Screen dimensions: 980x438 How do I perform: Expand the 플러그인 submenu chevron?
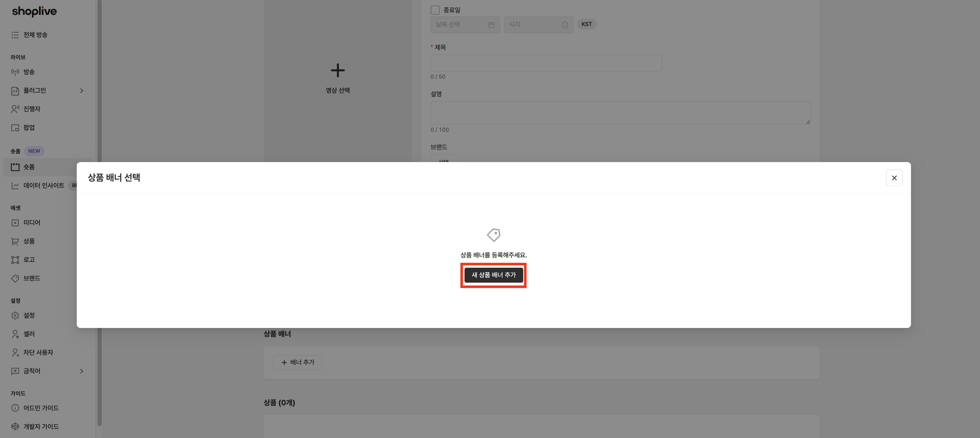pos(81,91)
